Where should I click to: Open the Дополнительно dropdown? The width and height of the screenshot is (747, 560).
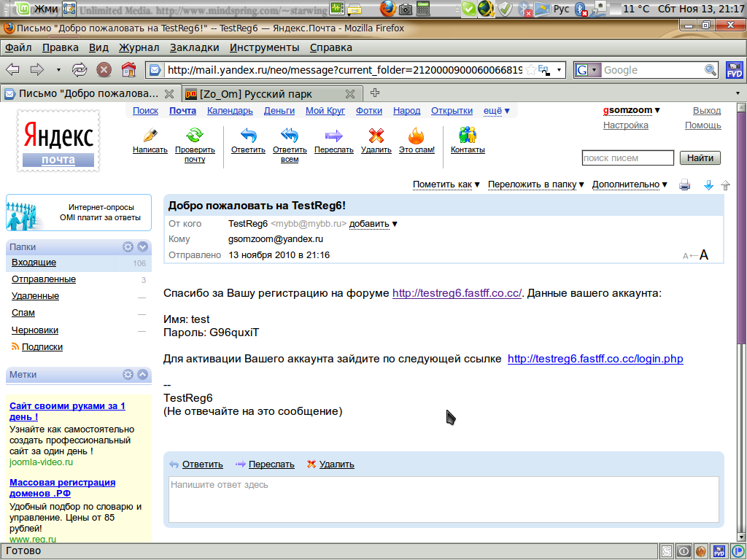(x=630, y=184)
